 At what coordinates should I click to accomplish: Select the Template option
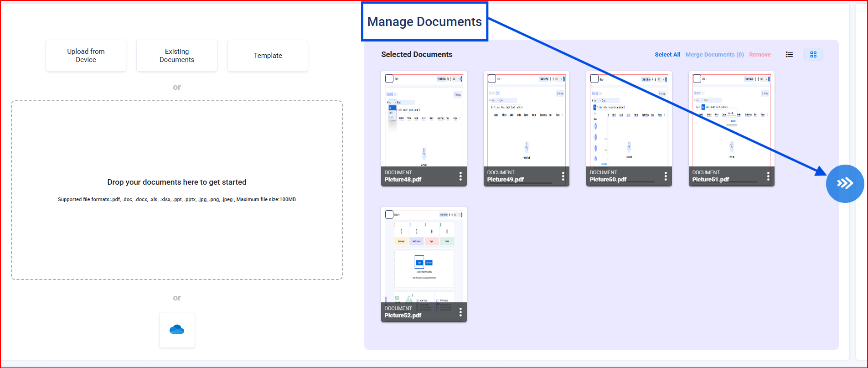[x=268, y=56]
